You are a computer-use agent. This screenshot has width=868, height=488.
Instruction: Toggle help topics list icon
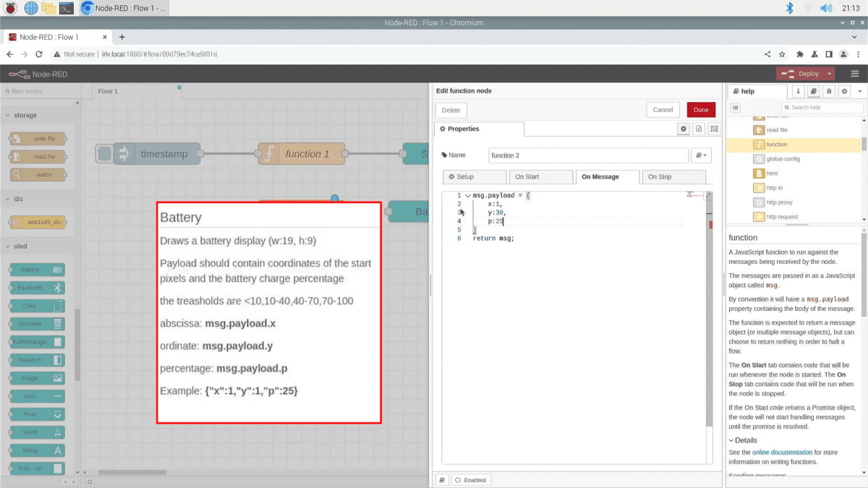pos(736,108)
